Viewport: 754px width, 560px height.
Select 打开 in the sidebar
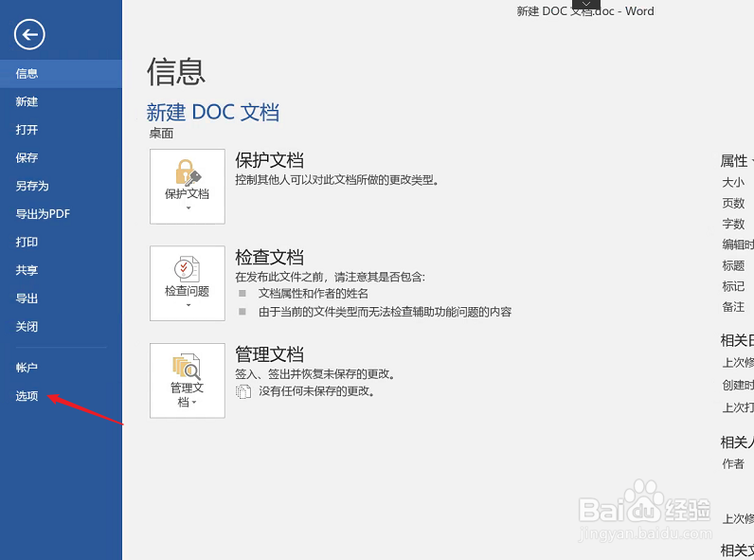[61, 130]
